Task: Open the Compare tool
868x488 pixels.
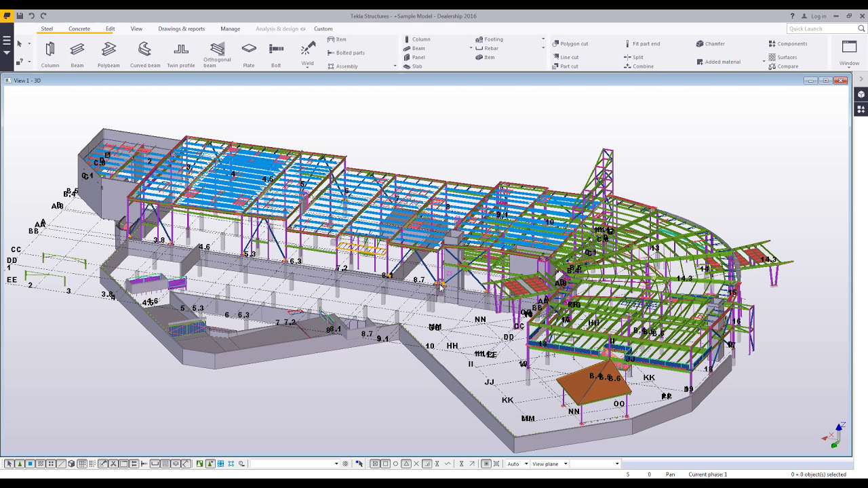Action: click(x=787, y=66)
